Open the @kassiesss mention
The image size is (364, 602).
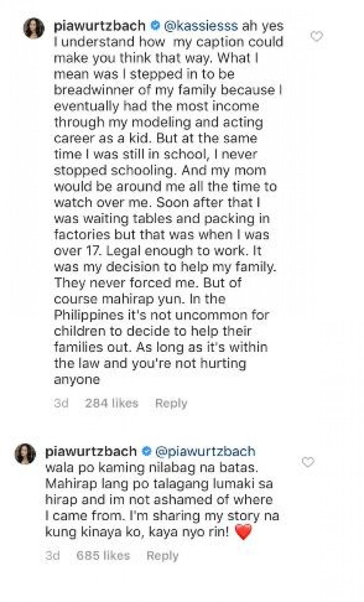click(201, 26)
